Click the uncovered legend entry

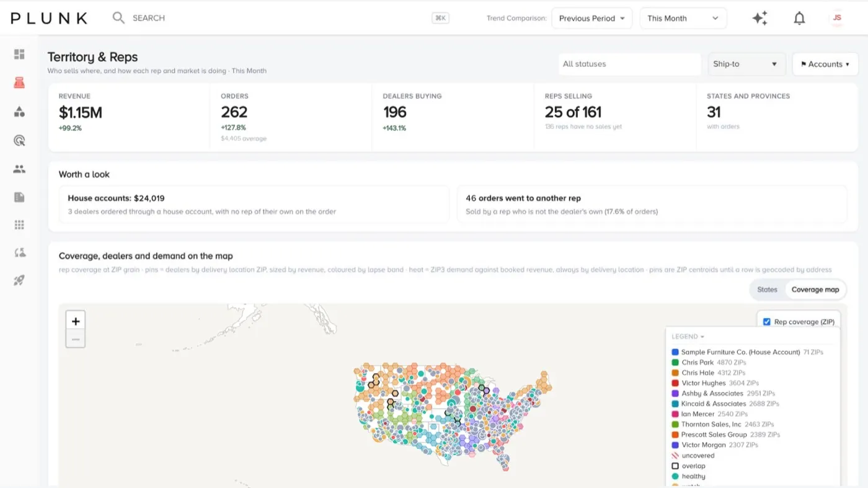pyautogui.click(x=693, y=455)
